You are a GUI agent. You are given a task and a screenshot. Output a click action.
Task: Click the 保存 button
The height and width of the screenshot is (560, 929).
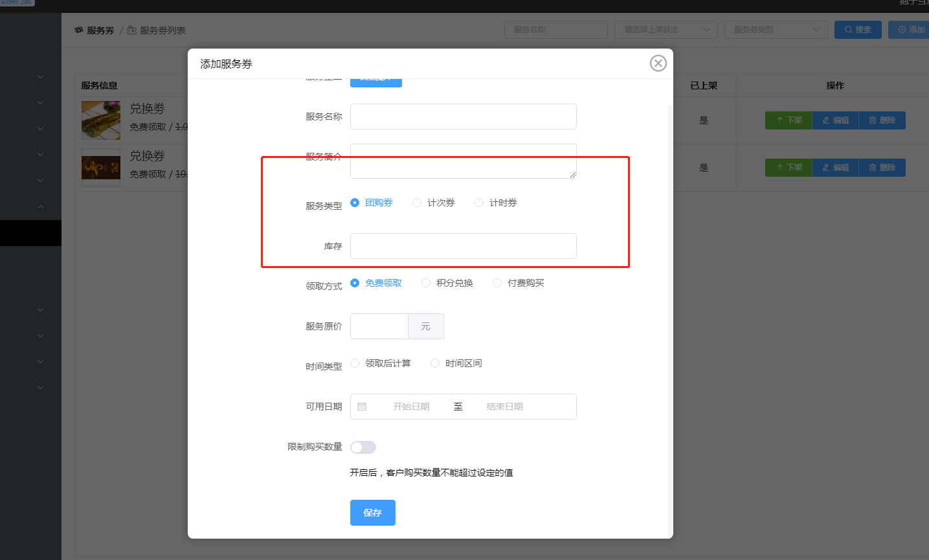coord(373,513)
